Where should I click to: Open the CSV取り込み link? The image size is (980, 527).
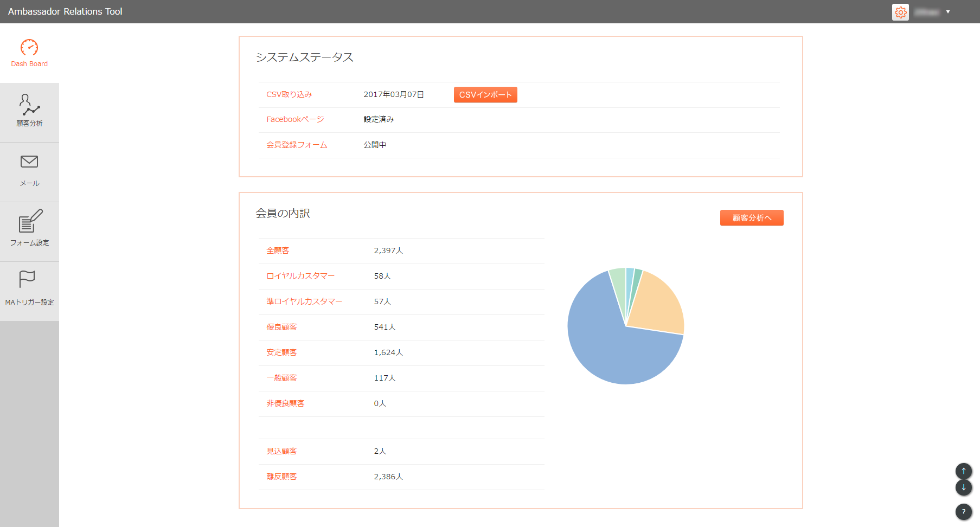click(289, 94)
